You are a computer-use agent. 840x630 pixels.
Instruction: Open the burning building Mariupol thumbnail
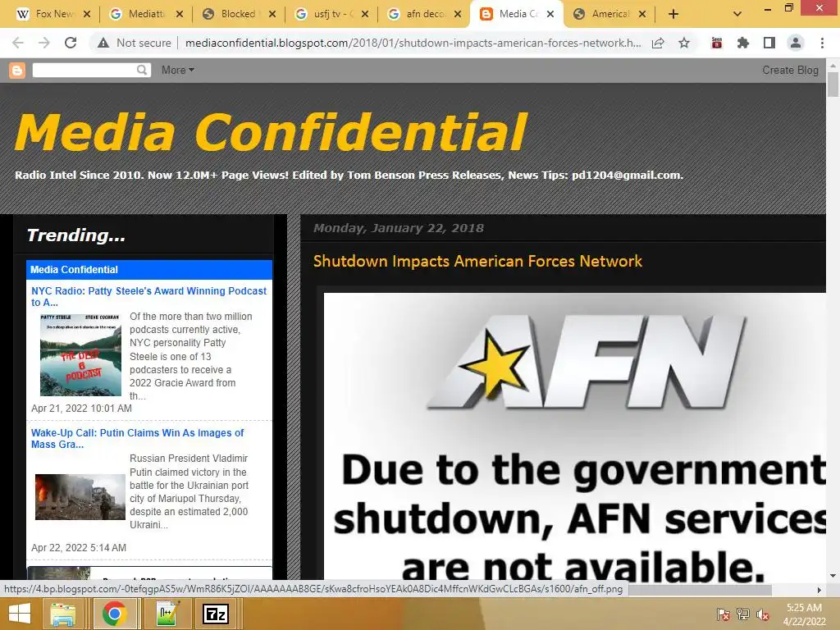(x=80, y=497)
